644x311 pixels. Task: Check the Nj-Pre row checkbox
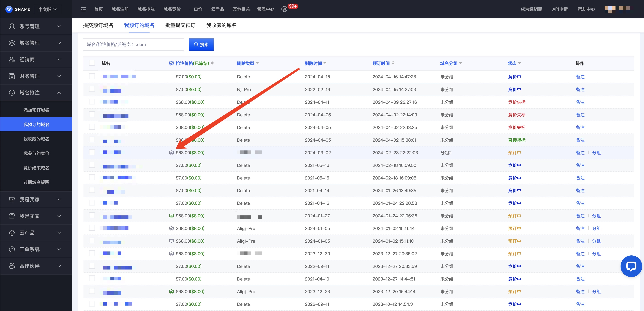pos(92,89)
